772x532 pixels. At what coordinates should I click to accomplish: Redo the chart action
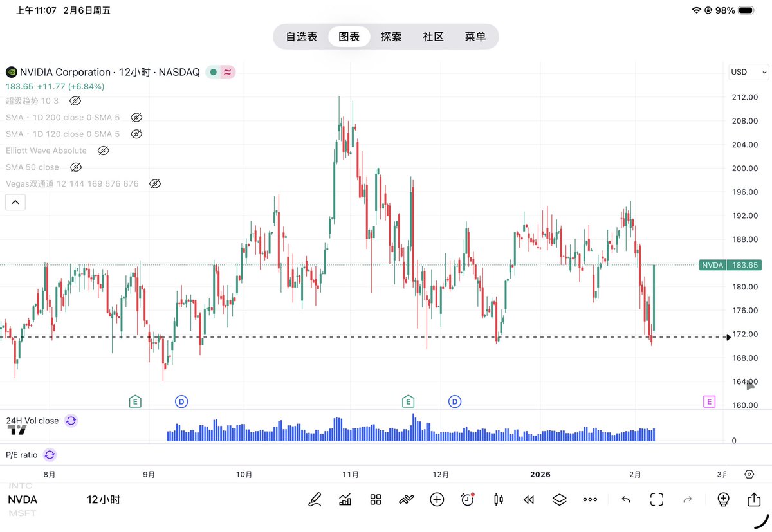coord(687,499)
